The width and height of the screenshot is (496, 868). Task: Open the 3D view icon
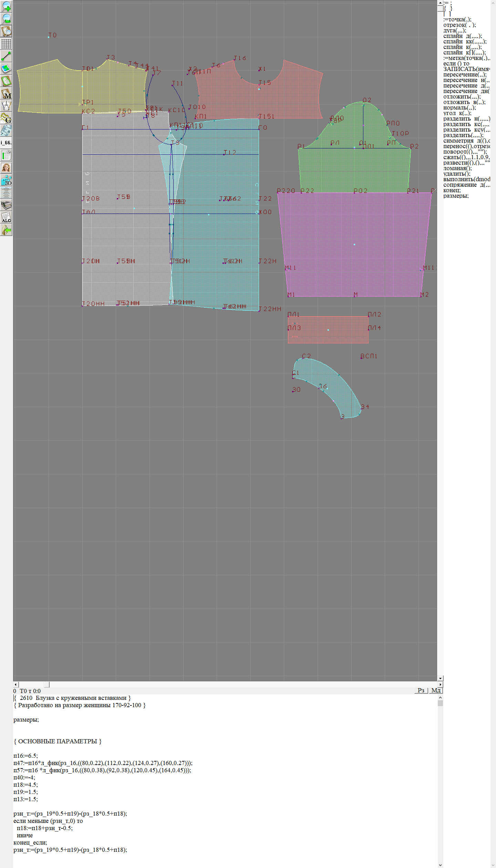point(6,180)
